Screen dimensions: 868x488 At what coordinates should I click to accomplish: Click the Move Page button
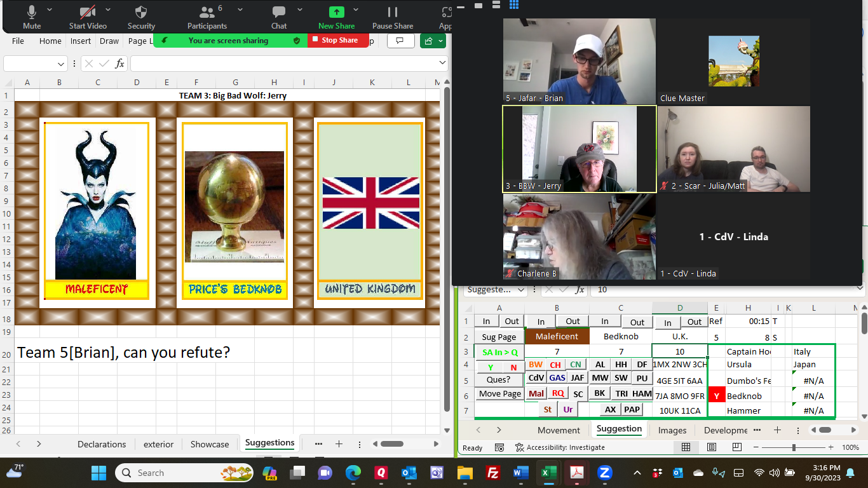(500, 394)
